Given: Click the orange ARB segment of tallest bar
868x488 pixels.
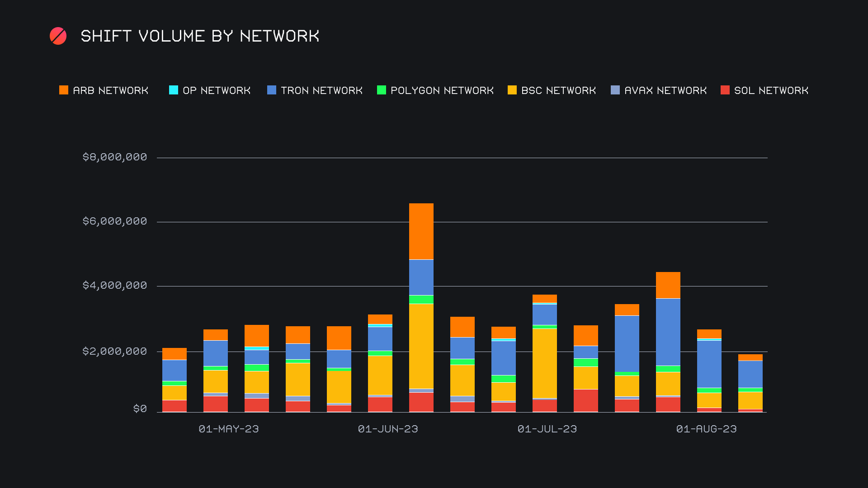Looking at the screenshot, I should [x=421, y=231].
